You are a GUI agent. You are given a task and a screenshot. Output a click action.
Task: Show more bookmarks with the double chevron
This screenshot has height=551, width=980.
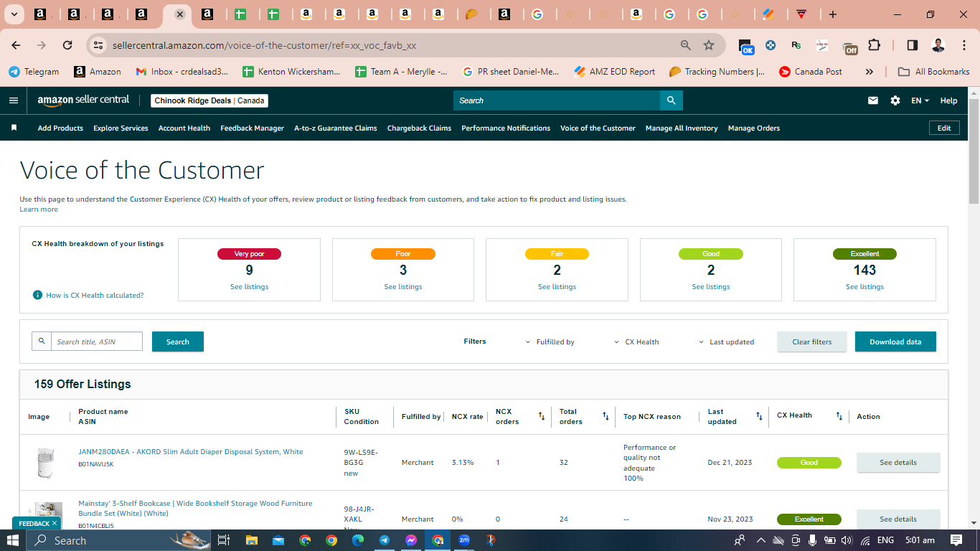point(870,72)
